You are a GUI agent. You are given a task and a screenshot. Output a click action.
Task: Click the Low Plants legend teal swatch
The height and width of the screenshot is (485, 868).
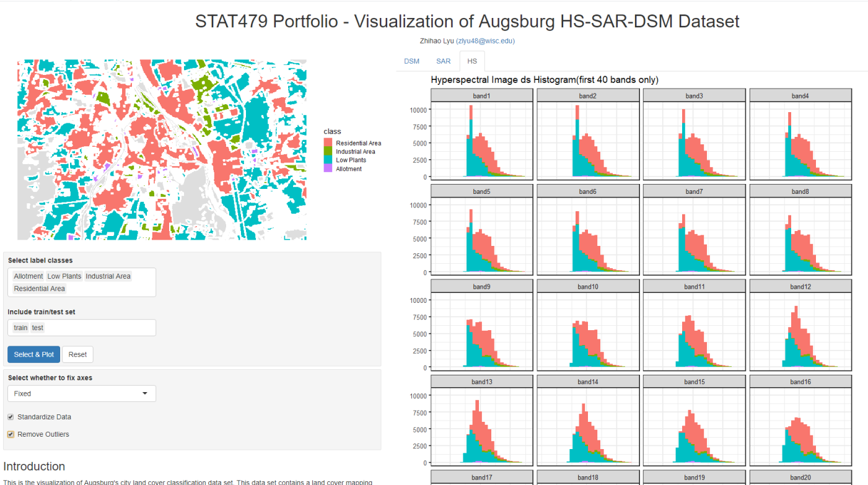(328, 160)
